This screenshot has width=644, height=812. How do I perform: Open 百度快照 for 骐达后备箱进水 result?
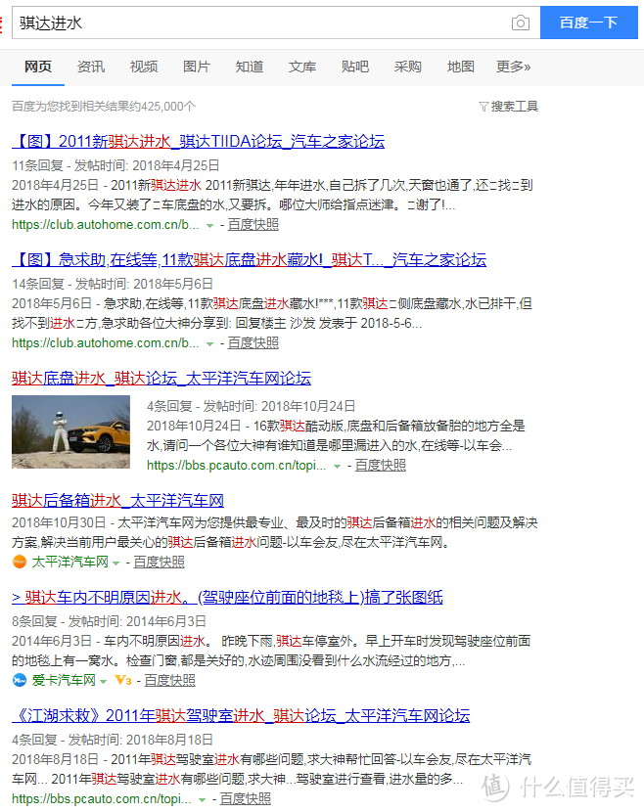160,562
